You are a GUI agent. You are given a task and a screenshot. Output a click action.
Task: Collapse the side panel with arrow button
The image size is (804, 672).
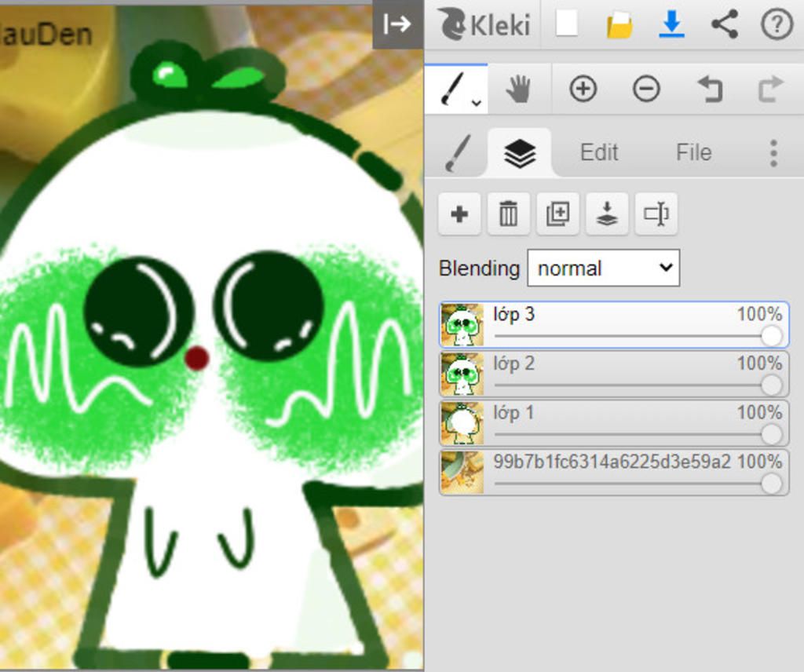click(x=398, y=24)
